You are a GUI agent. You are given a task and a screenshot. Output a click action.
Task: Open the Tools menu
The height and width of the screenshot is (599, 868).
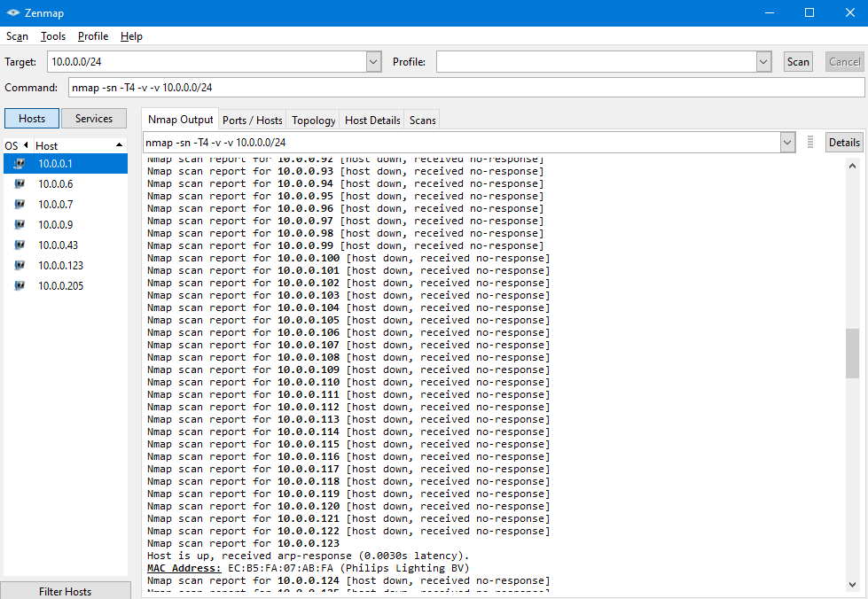(x=53, y=36)
